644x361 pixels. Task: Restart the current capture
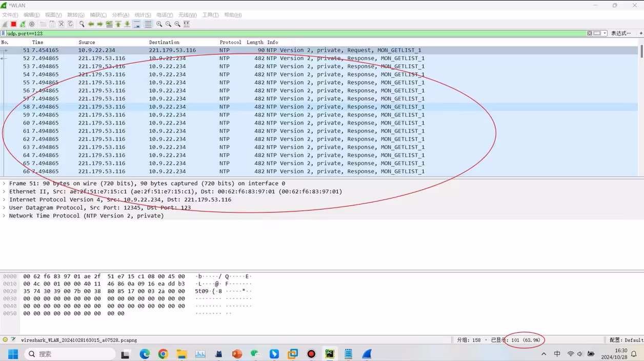(23, 24)
